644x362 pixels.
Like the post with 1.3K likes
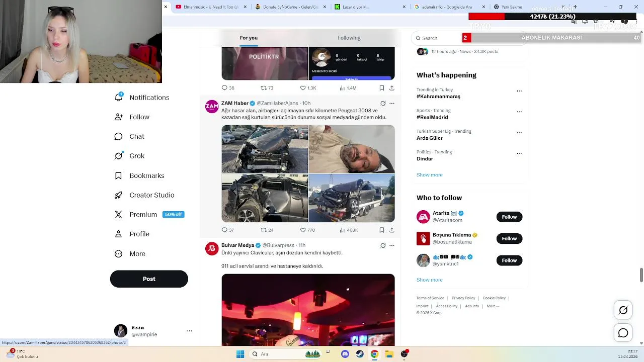coord(303,88)
